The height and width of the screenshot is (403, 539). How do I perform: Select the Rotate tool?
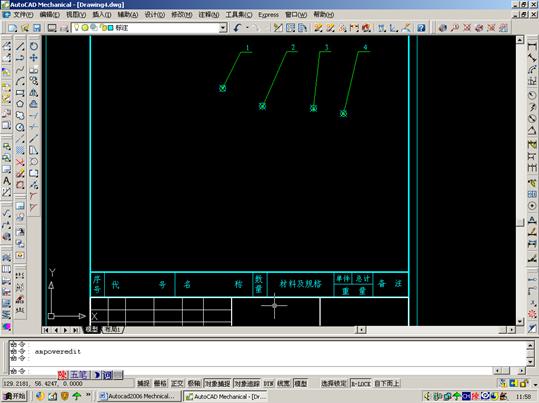(34, 46)
